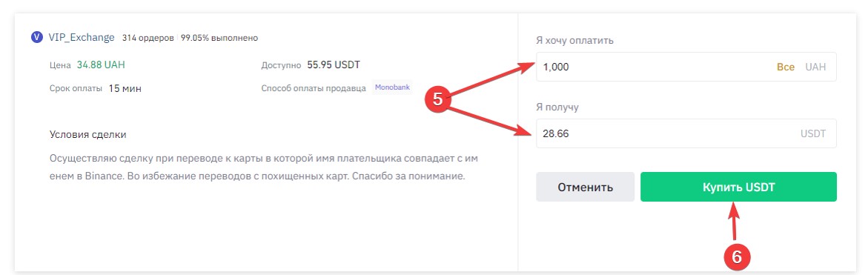The width and height of the screenshot is (868, 275).
Task: Click the Способ оплаты продавца label
Action: pyautogui.click(x=314, y=88)
